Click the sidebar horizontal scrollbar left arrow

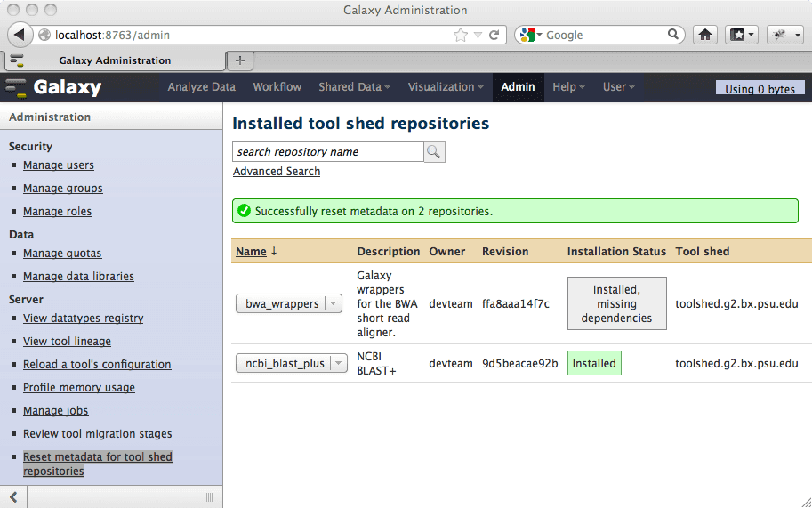pos(13,496)
